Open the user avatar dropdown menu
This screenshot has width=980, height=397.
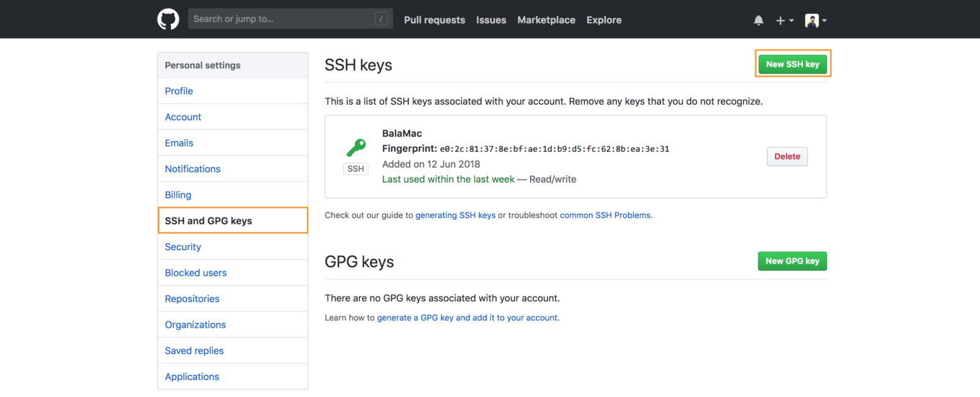(x=815, y=20)
